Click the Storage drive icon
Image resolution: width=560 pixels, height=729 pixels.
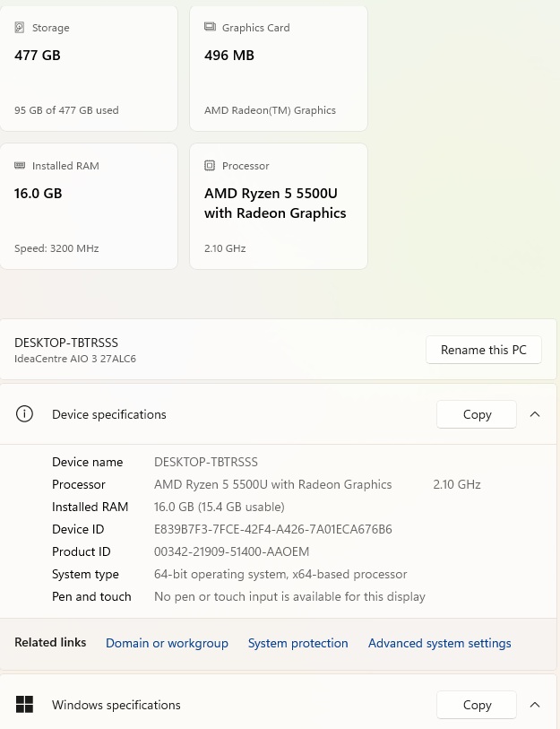click(20, 28)
